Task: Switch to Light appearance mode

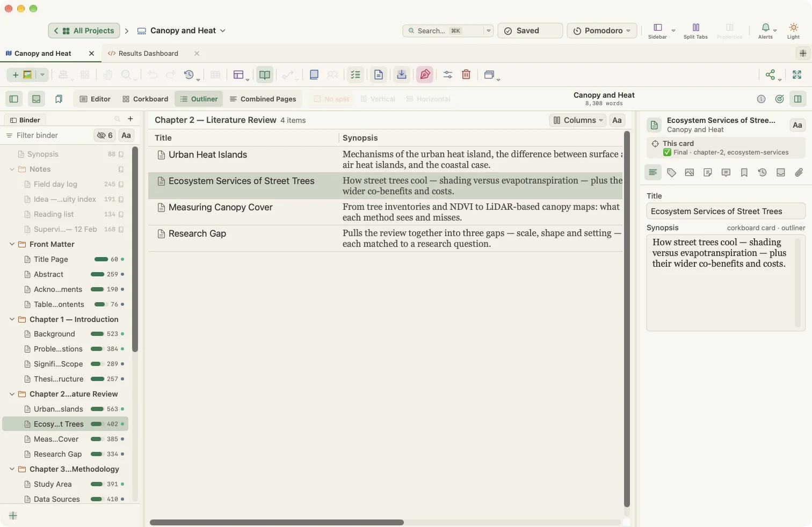Action: point(793,31)
